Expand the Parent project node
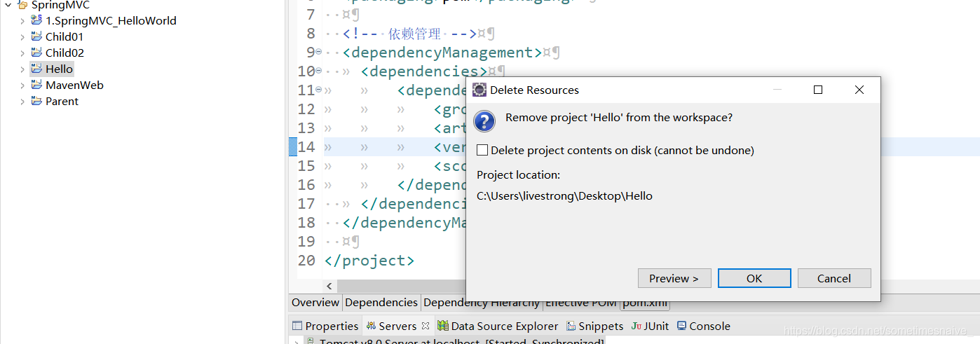The image size is (980, 344). point(22,101)
